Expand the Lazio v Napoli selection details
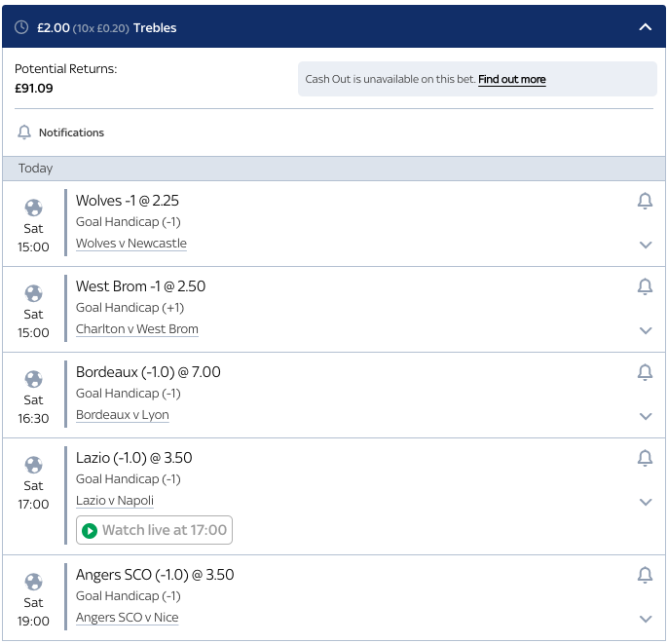Viewport: 668px width, 644px height. coord(646,502)
